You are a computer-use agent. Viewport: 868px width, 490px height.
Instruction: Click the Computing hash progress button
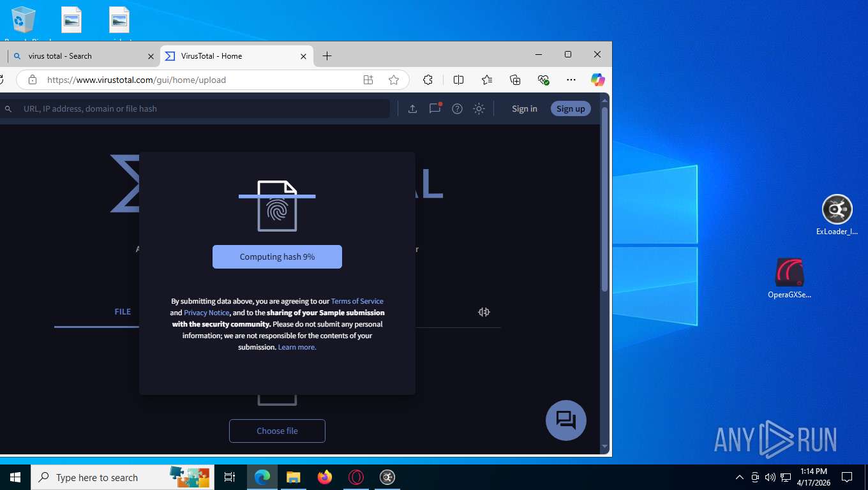click(x=277, y=256)
